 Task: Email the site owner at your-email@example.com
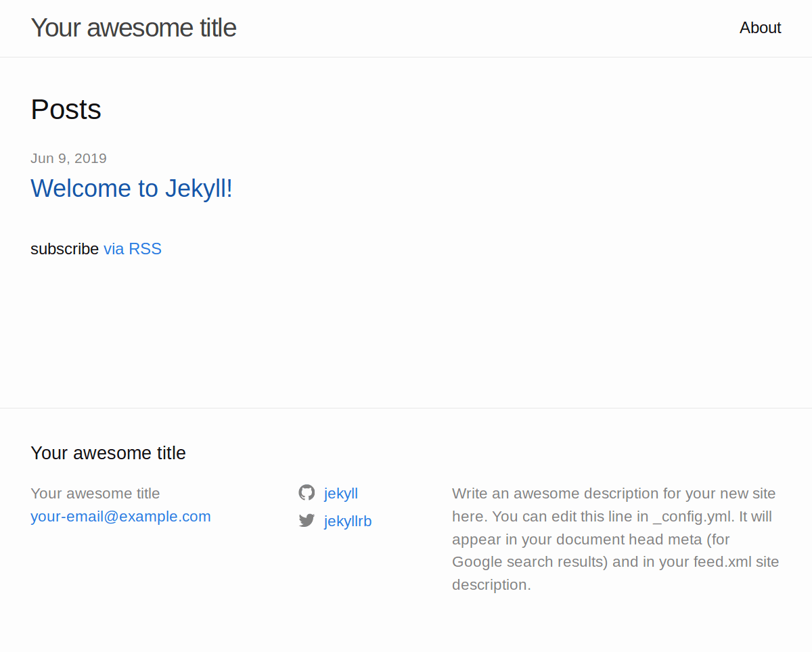(x=120, y=516)
